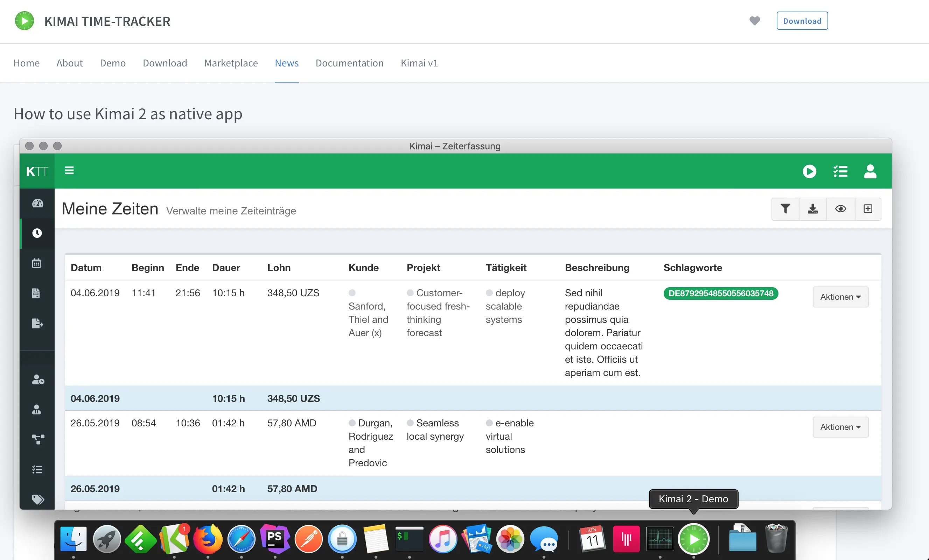Click the export download icon
This screenshot has width=929, height=560.
point(813,209)
